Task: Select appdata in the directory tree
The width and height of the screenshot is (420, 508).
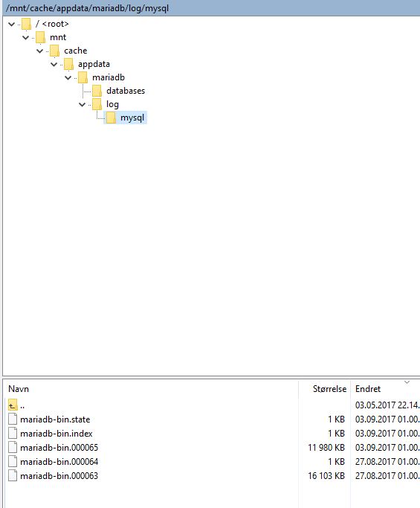Action: click(94, 64)
